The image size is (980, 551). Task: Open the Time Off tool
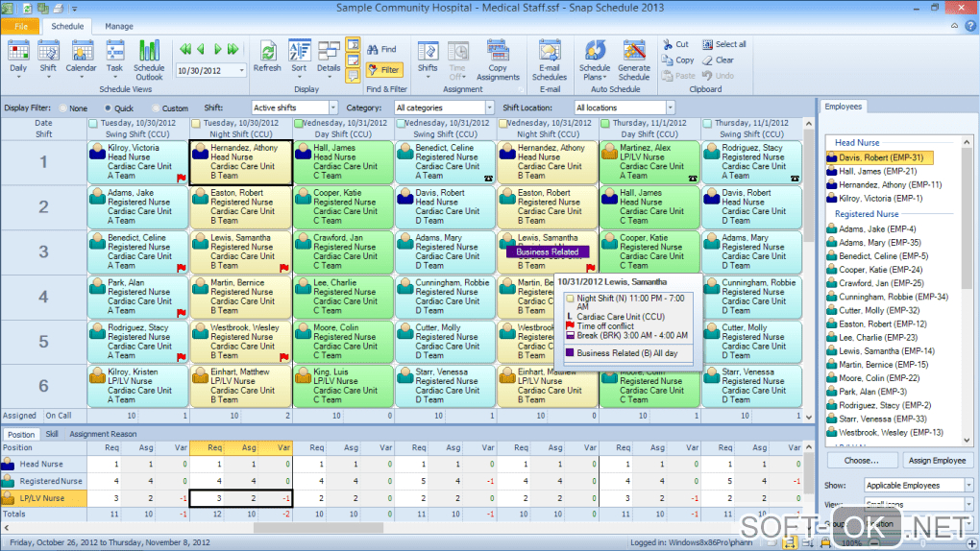[457, 60]
